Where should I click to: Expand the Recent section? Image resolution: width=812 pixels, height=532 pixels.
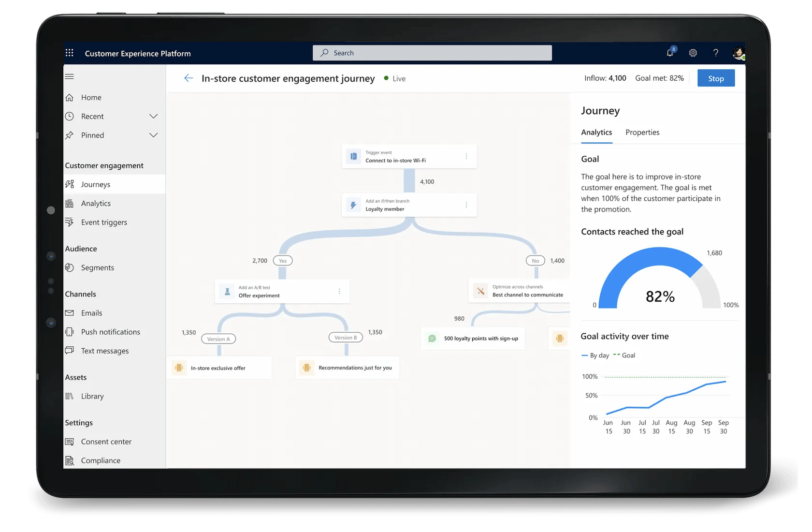tap(153, 116)
